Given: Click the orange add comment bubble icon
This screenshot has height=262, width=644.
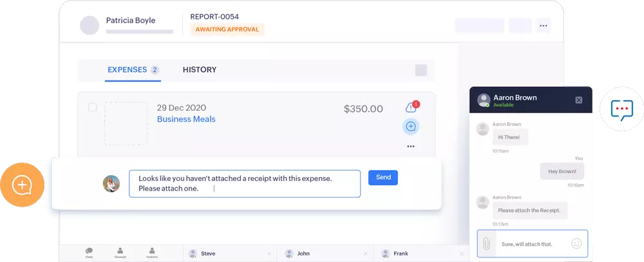Looking at the screenshot, I should (x=22, y=185).
